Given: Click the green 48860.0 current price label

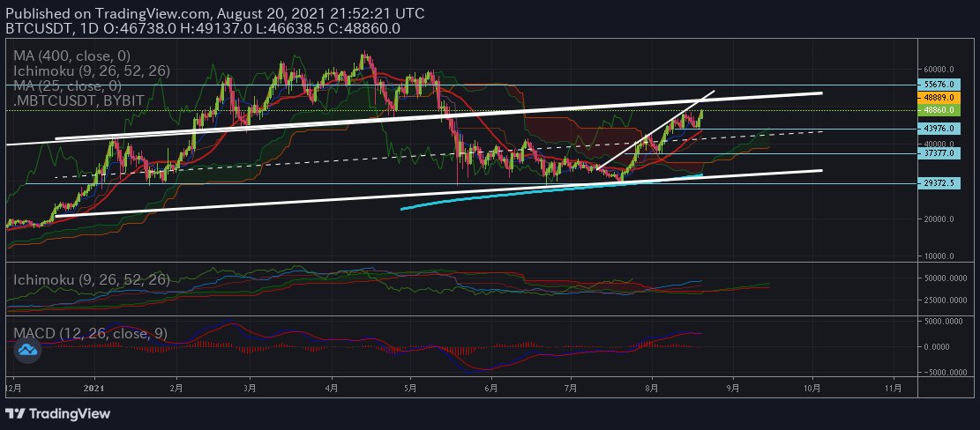Looking at the screenshot, I should [939, 110].
